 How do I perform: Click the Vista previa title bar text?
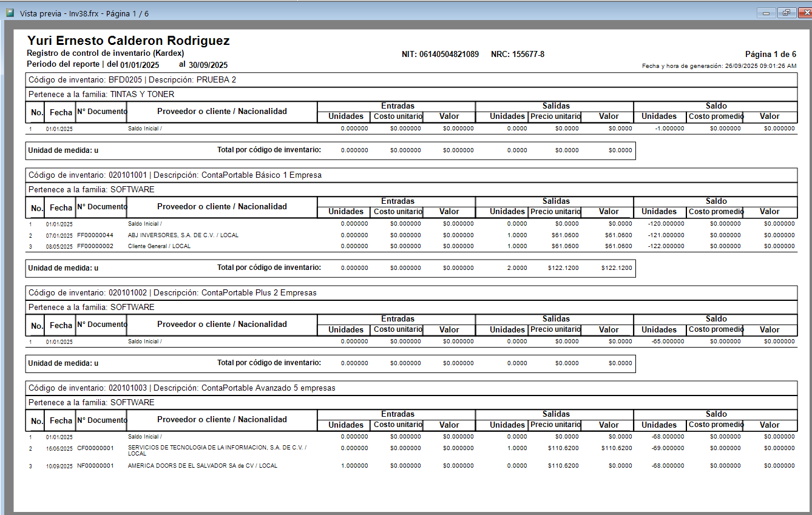pos(84,13)
